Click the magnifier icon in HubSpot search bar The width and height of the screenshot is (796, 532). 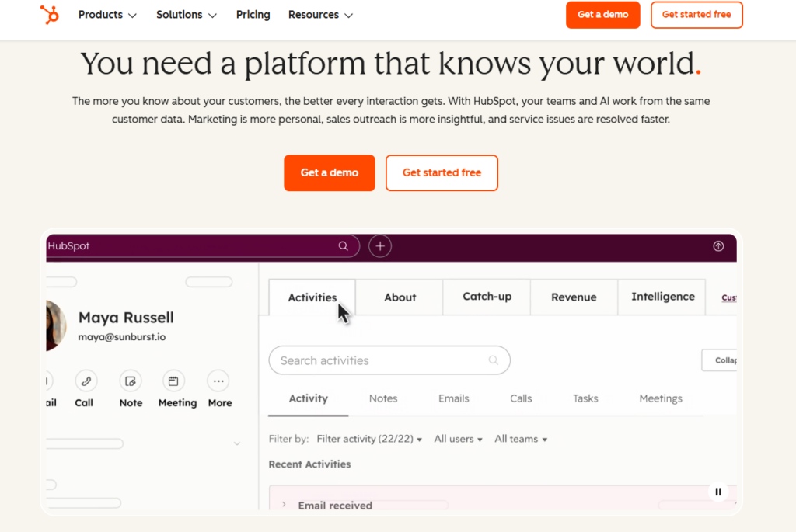[344, 246]
